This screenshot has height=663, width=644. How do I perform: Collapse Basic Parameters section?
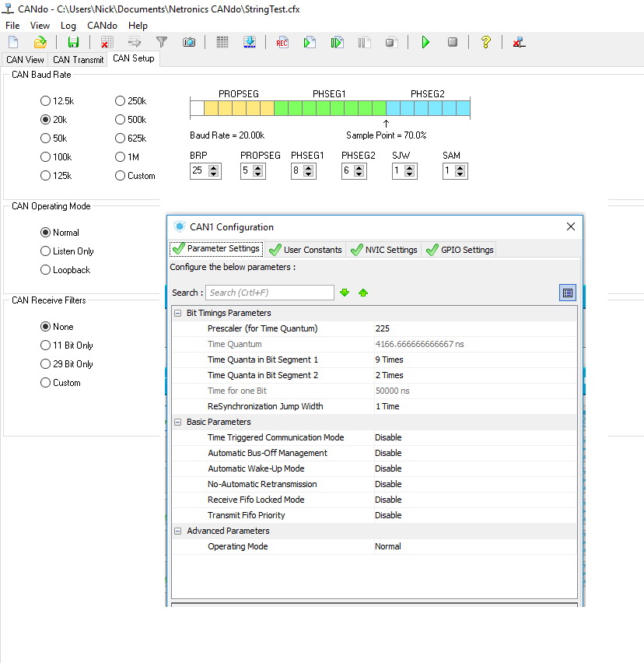[178, 422]
